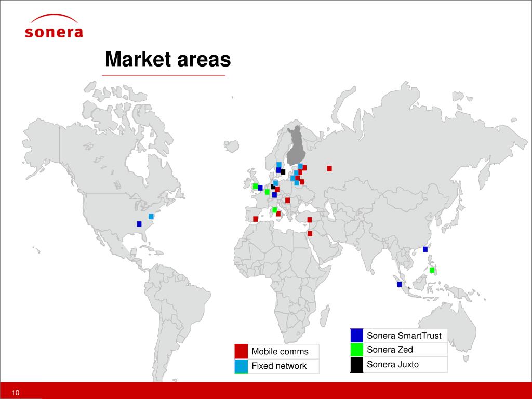Click the red marker in Lebanon area
Image resolution: width=532 pixels, height=399 pixels.
310,233
